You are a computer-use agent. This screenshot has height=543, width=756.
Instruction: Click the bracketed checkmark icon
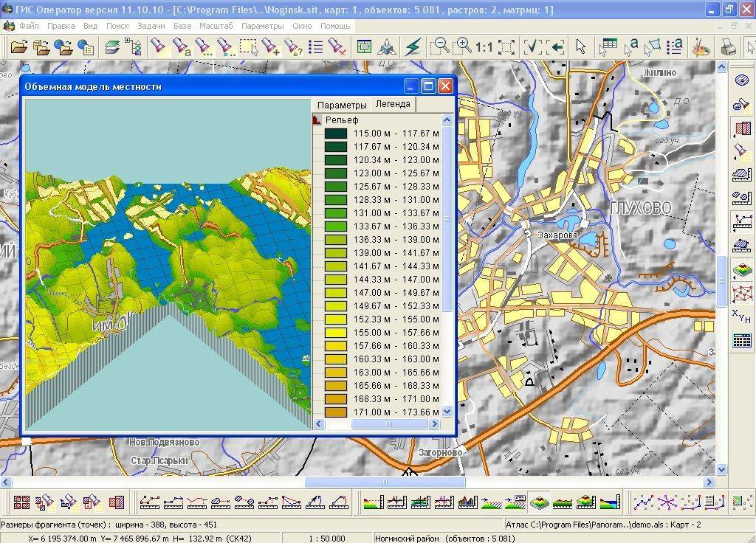532,46
